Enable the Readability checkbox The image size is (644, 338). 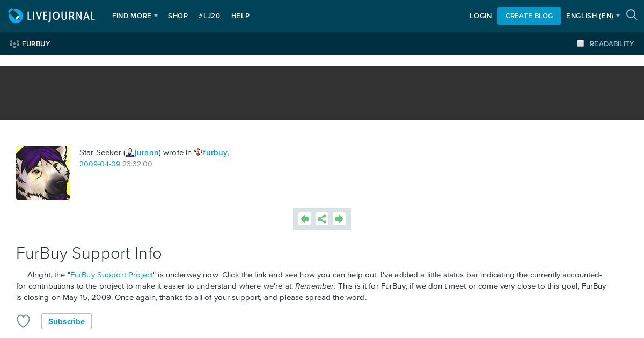click(580, 43)
